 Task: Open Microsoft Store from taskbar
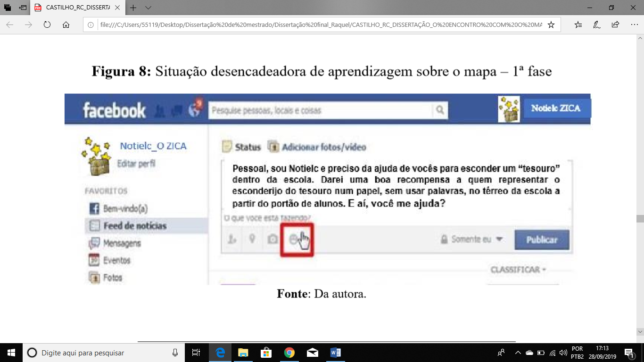click(266, 353)
